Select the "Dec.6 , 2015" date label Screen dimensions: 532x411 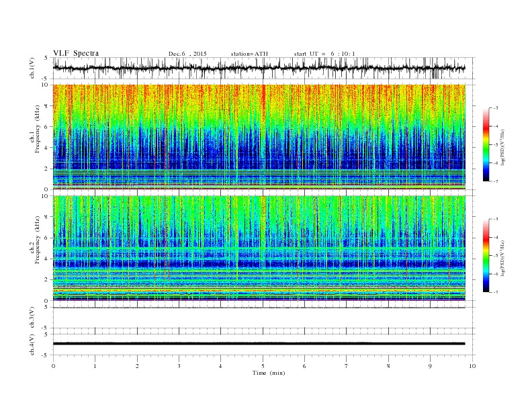[x=187, y=54]
